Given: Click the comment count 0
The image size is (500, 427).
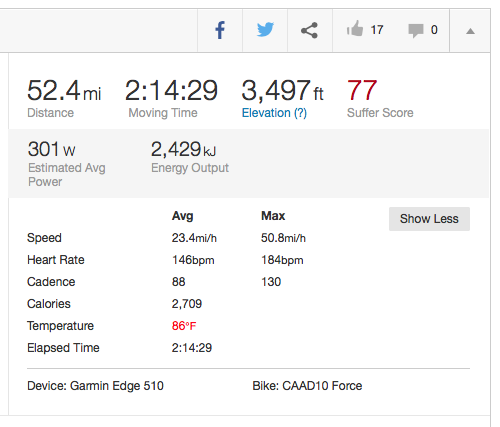Looking at the screenshot, I should click(434, 30).
